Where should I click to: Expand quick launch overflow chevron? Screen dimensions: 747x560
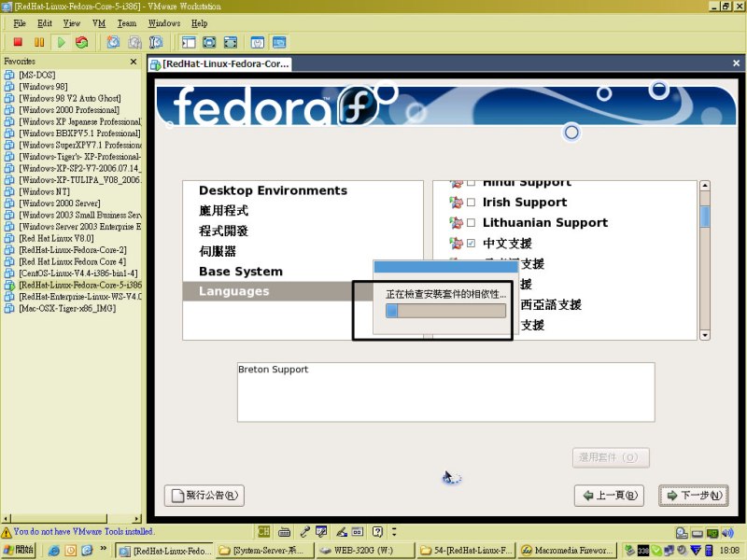point(103,549)
